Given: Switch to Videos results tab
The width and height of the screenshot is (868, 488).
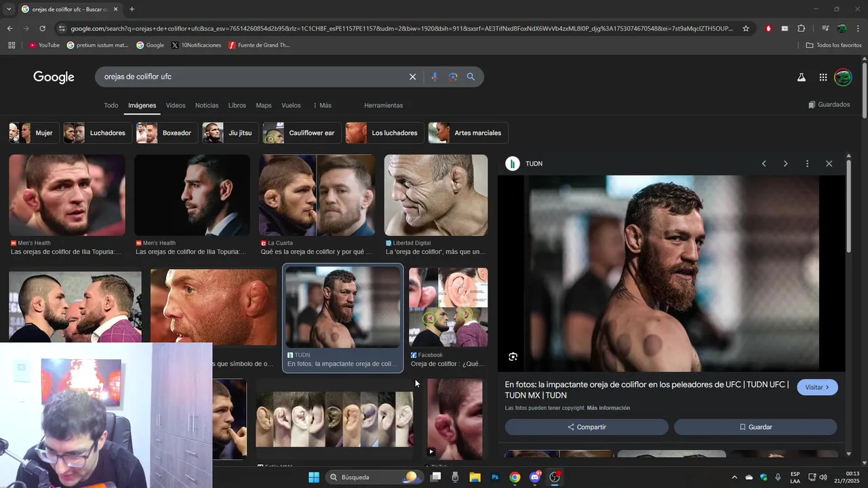Looking at the screenshot, I should [x=176, y=105].
